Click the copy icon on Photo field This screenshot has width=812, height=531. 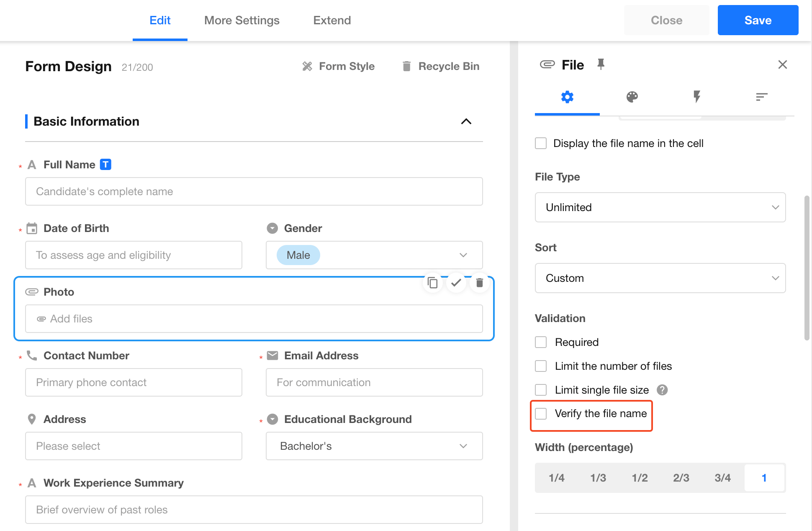pos(433,283)
